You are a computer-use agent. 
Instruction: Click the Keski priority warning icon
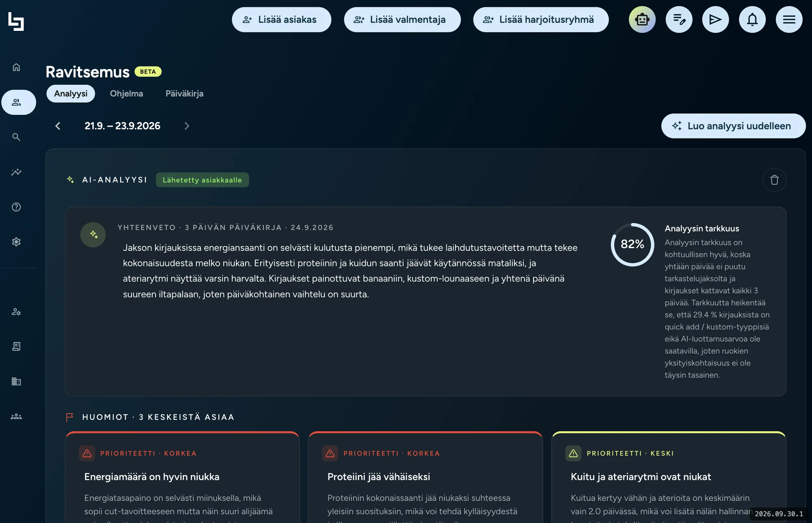[x=573, y=453]
